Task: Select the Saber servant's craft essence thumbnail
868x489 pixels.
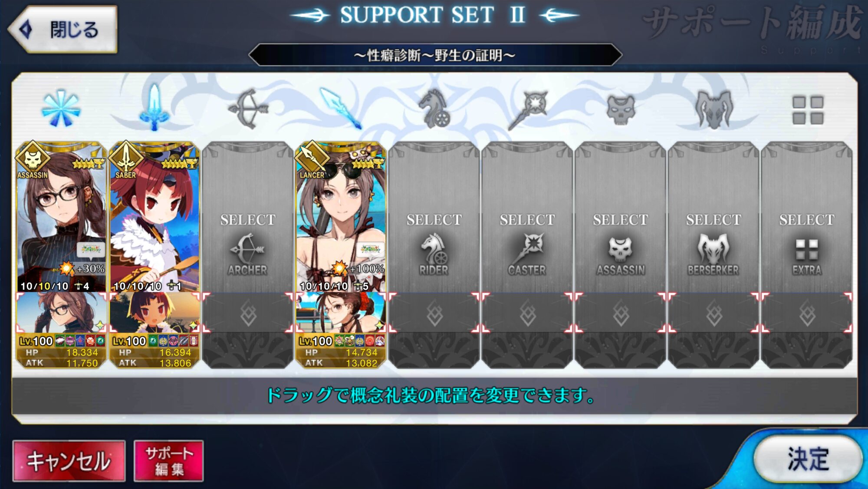Action: [155, 312]
